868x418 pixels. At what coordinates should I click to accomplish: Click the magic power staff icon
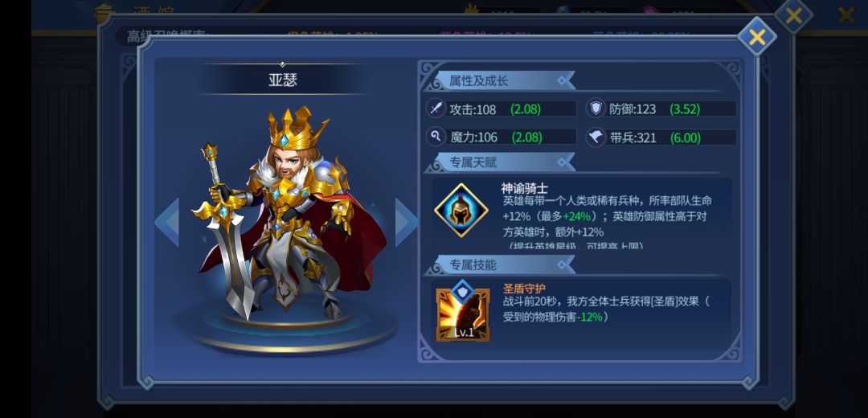point(436,137)
